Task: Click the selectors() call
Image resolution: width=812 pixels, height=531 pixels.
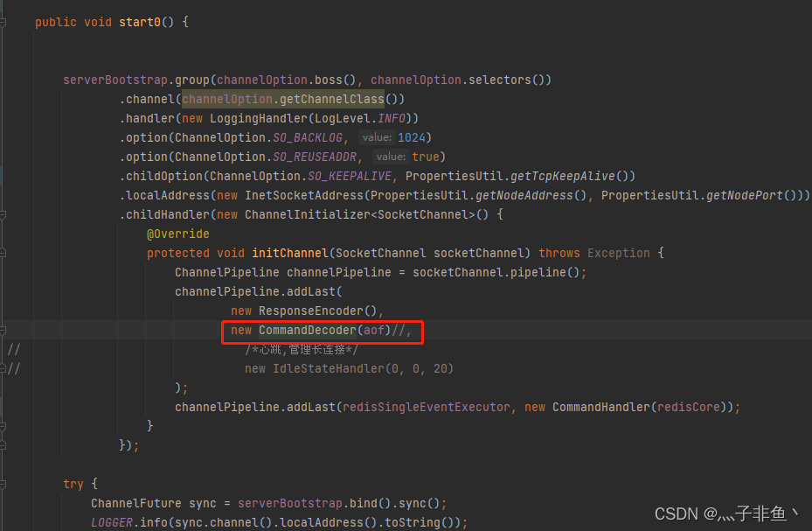Action: coord(506,80)
